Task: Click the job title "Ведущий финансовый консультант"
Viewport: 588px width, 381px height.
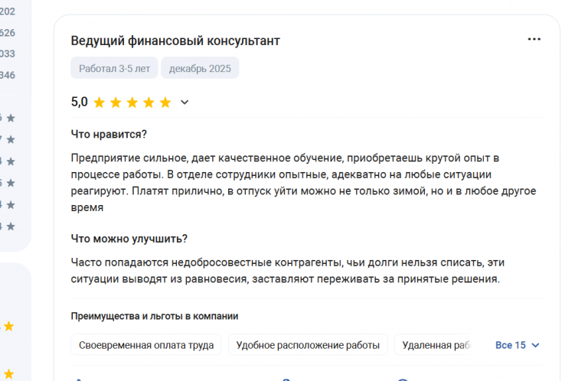Action: tap(175, 41)
